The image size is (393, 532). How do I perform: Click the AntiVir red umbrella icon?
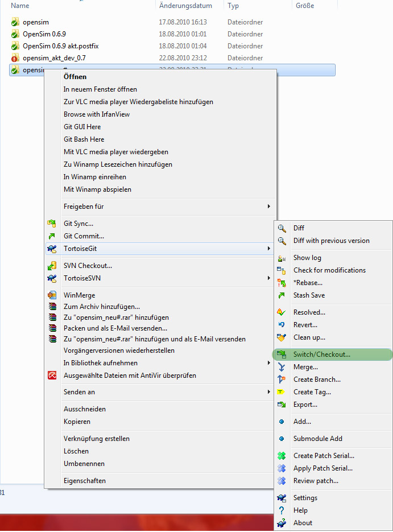tap(52, 376)
